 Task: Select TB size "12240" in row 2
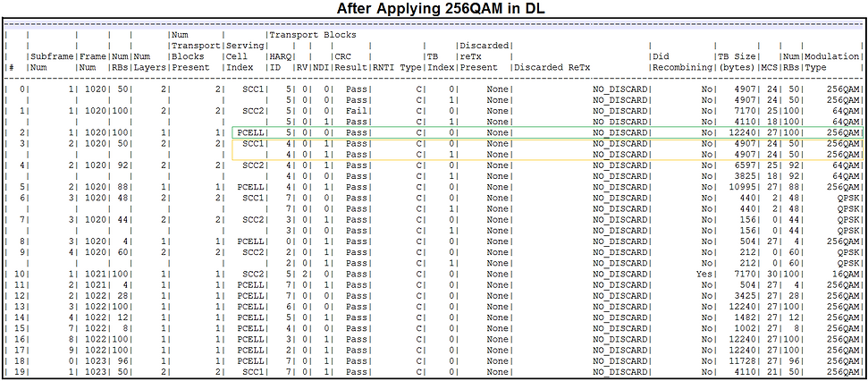pyautogui.click(x=744, y=132)
